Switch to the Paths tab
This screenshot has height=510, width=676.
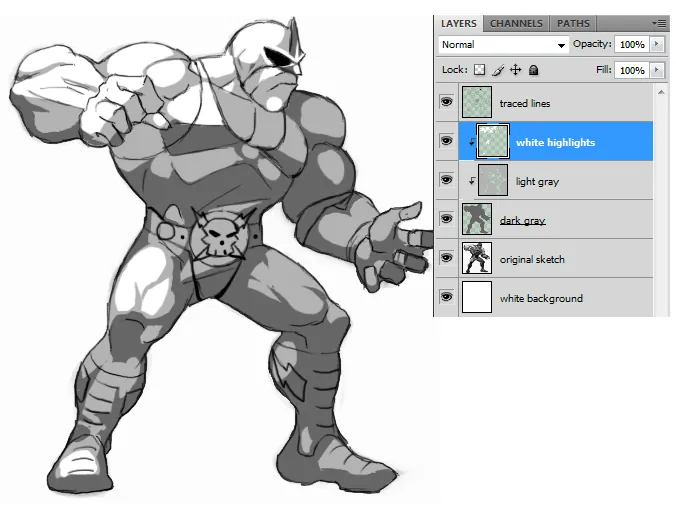pos(573,23)
